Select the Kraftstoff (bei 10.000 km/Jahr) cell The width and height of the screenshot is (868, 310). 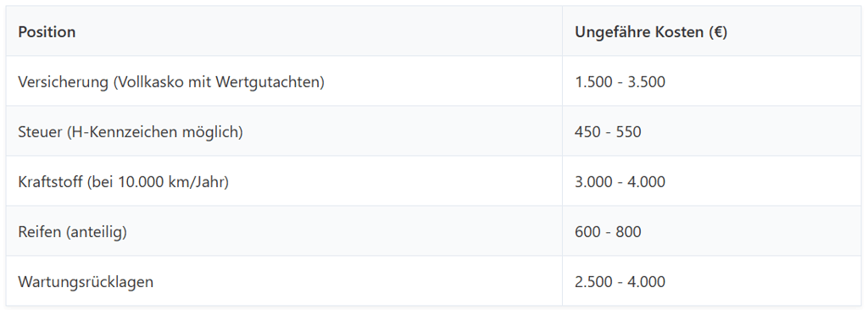click(284, 181)
